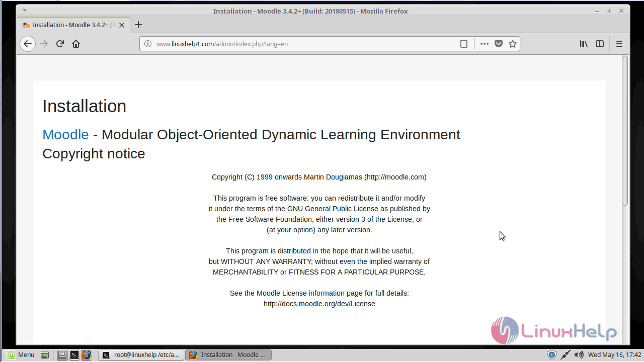
Task: Click the line 'MERCHANTABILITY or FITNESS FOR A PARTICULAR PURPOSE.'
Action: coord(319,272)
